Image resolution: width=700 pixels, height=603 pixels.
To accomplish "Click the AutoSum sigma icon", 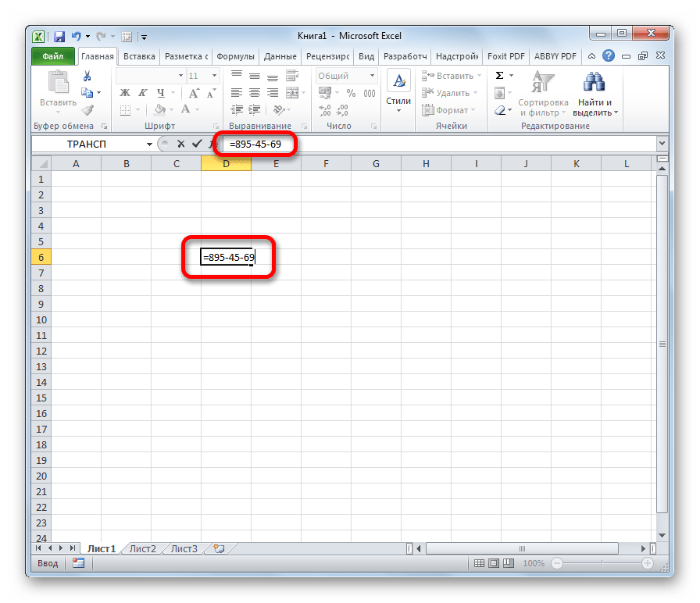I will coord(499,76).
